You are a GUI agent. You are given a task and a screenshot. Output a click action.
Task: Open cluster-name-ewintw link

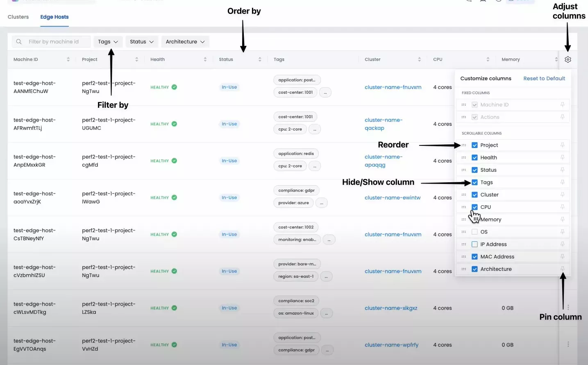point(393,197)
